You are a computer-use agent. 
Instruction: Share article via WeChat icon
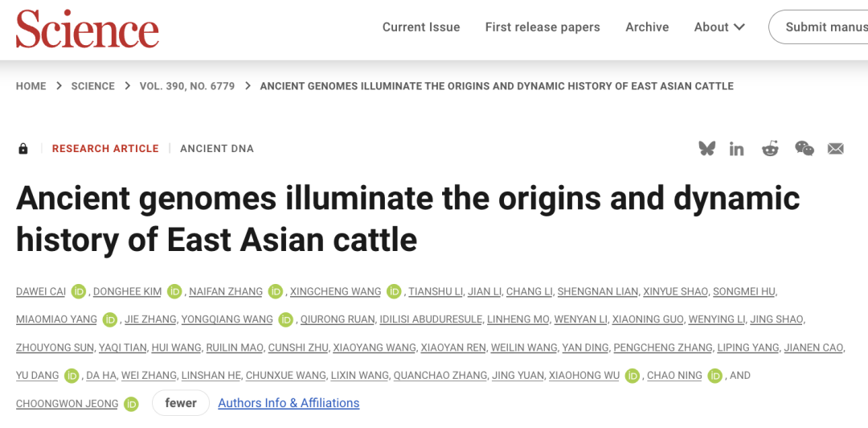[804, 148]
